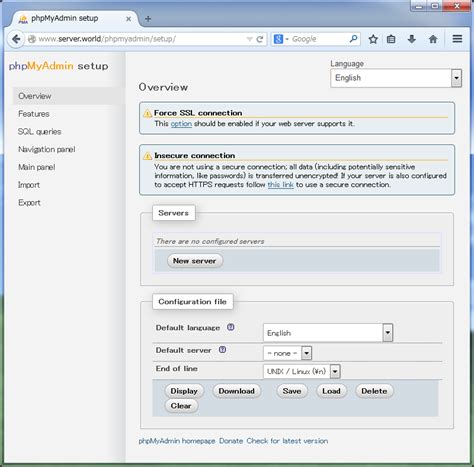
Task: Open Export settings in sidebar
Action: click(29, 203)
